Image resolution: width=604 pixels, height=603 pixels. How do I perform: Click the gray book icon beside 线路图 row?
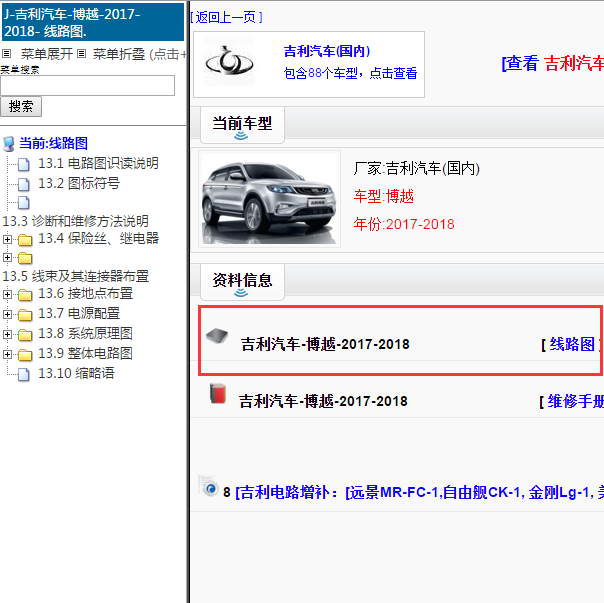pyautogui.click(x=217, y=336)
